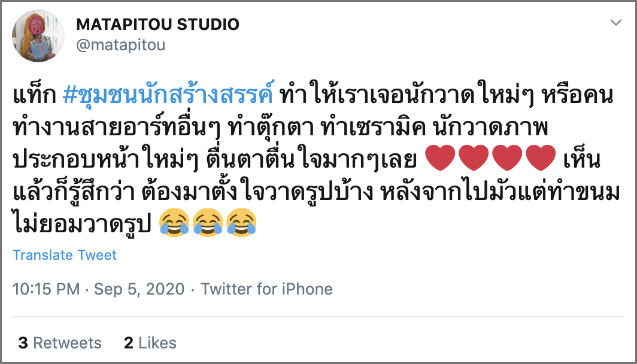Expand the tweet options chevron menu

click(x=616, y=23)
